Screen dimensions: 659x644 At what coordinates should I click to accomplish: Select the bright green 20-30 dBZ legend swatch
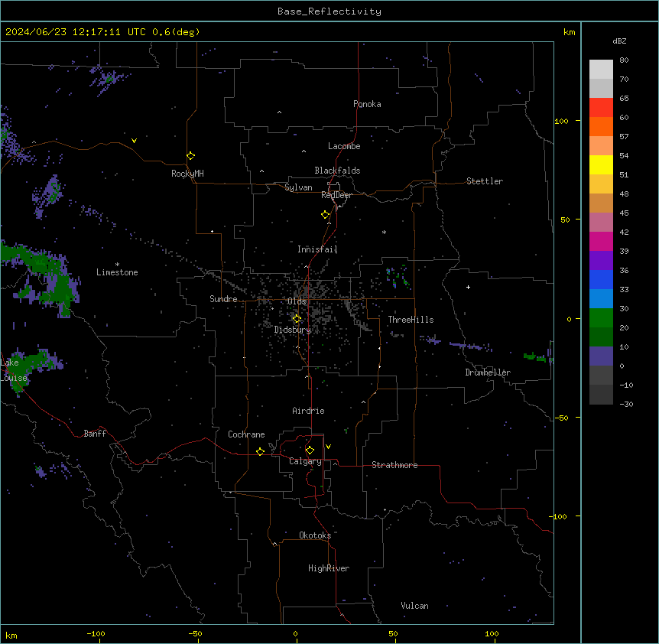[601, 318]
